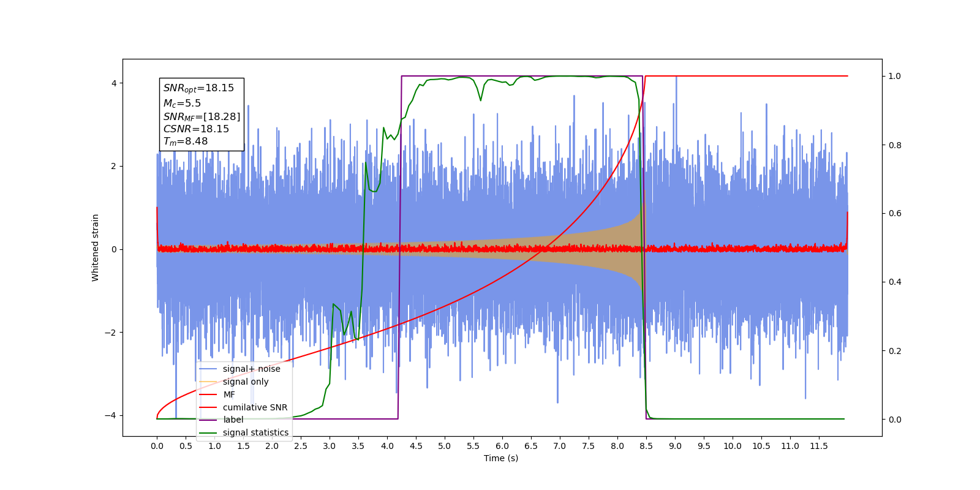Click the 0.2 tick on right axis
The width and height of the screenshot is (980, 490).
tap(895, 351)
